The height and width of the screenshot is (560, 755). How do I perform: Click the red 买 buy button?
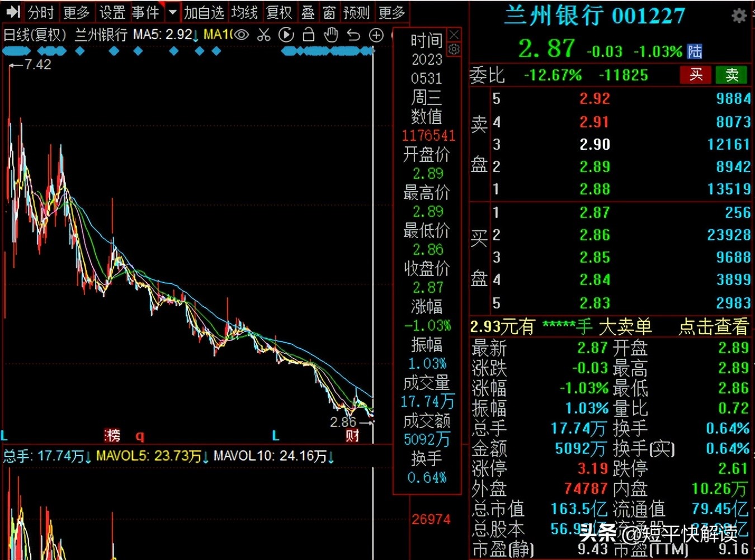click(695, 75)
